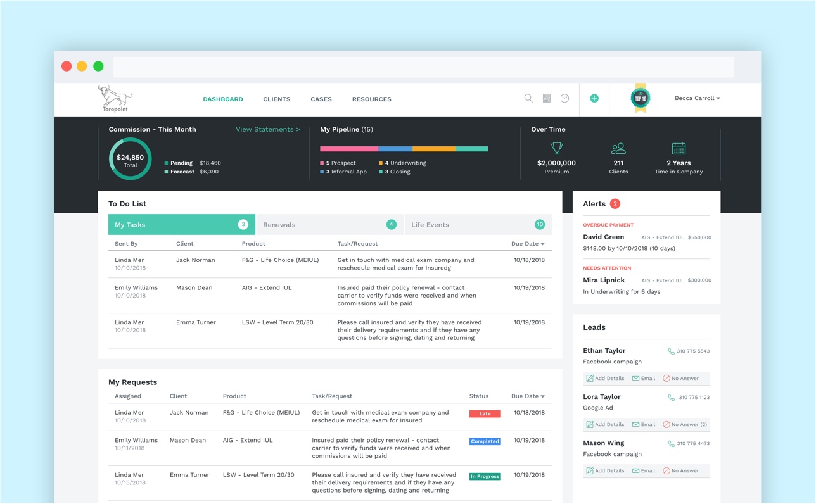
Task: Click the pink Prospect pipeline bar segment
Action: click(348, 149)
